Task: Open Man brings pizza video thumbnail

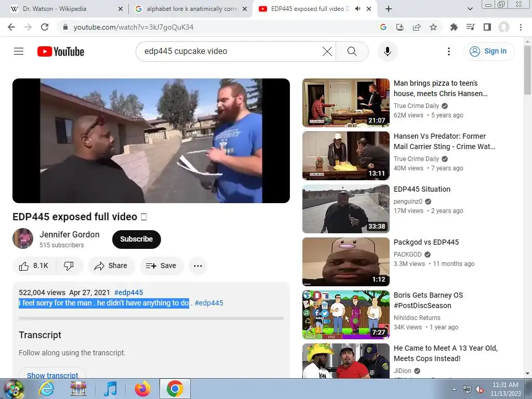Action: click(345, 103)
